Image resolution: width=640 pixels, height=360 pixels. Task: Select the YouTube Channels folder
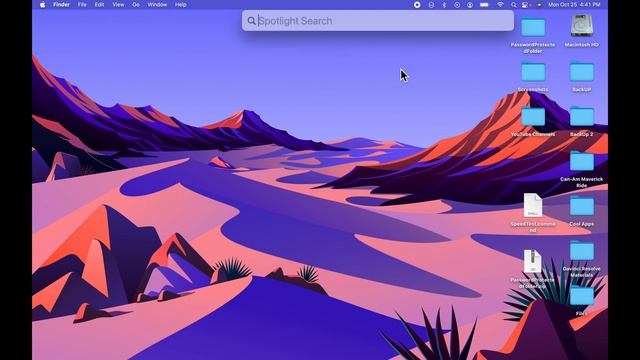point(533,117)
